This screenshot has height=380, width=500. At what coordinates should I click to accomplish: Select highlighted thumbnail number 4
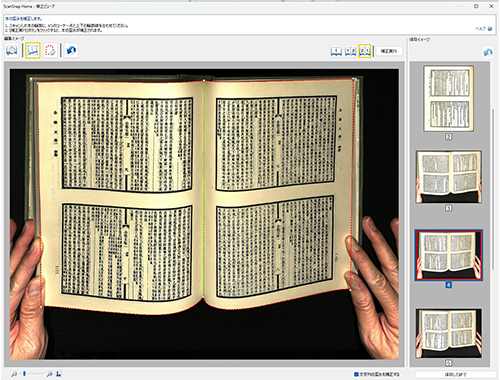pyautogui.click(x=449, y=255)
